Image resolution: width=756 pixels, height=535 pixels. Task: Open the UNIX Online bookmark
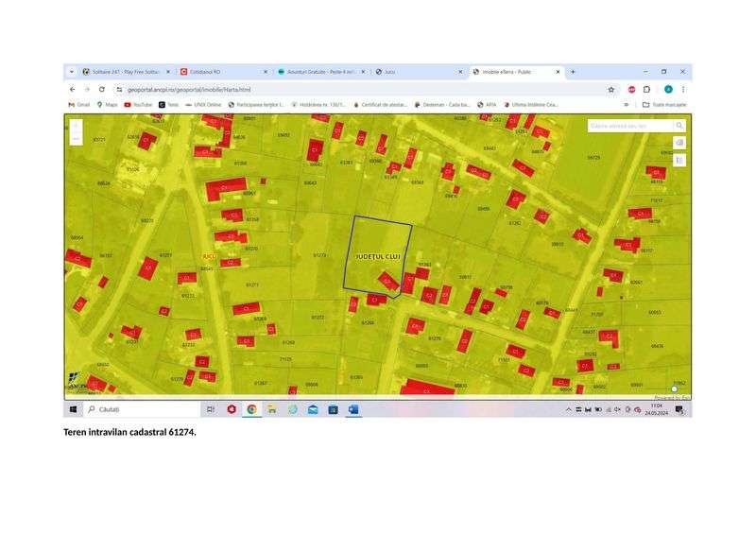(x=203, y=104)
